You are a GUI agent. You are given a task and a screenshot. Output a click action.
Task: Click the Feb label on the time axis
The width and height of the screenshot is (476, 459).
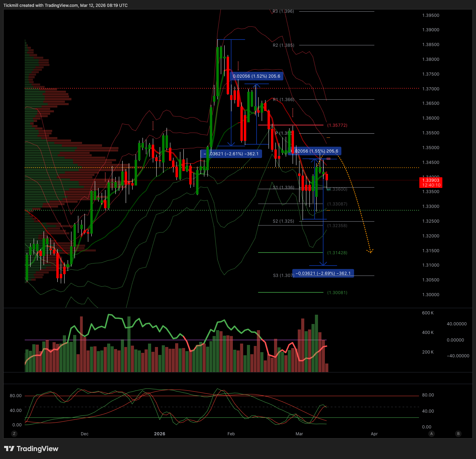231,434
